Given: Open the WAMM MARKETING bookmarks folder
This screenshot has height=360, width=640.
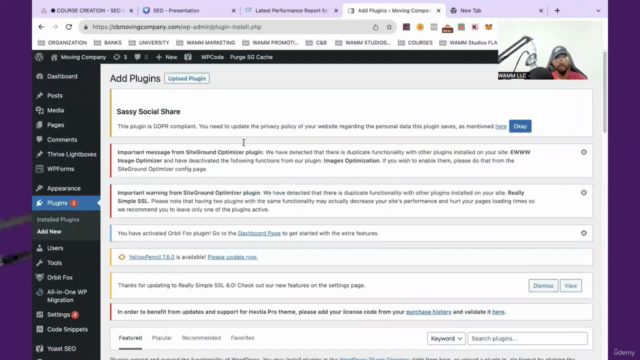Looking at the screenshot, I should click(206, 42).
